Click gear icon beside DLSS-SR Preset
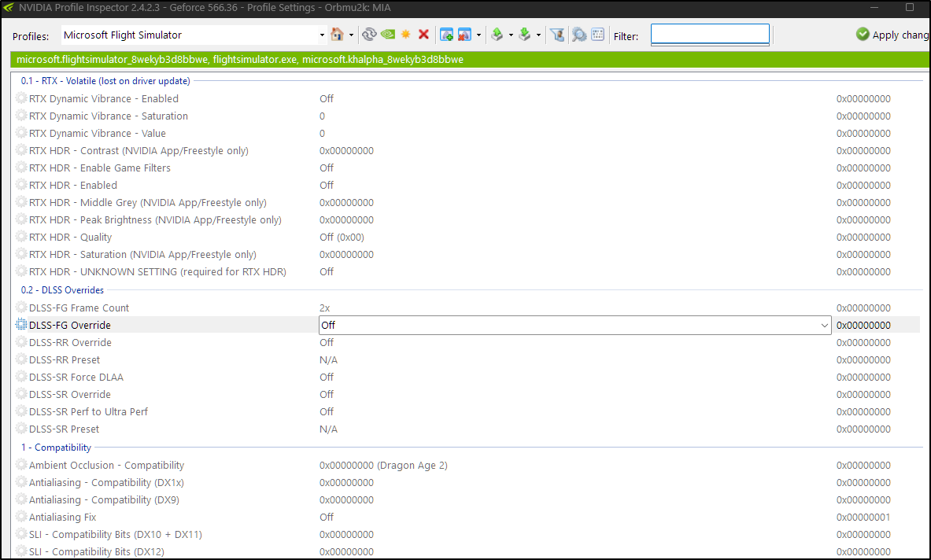 [x=21, y=429]
